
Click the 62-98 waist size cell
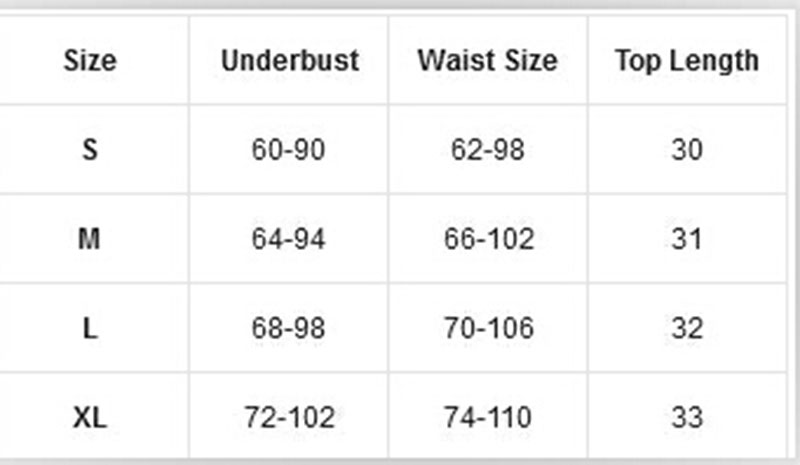(x=488, y=150)
